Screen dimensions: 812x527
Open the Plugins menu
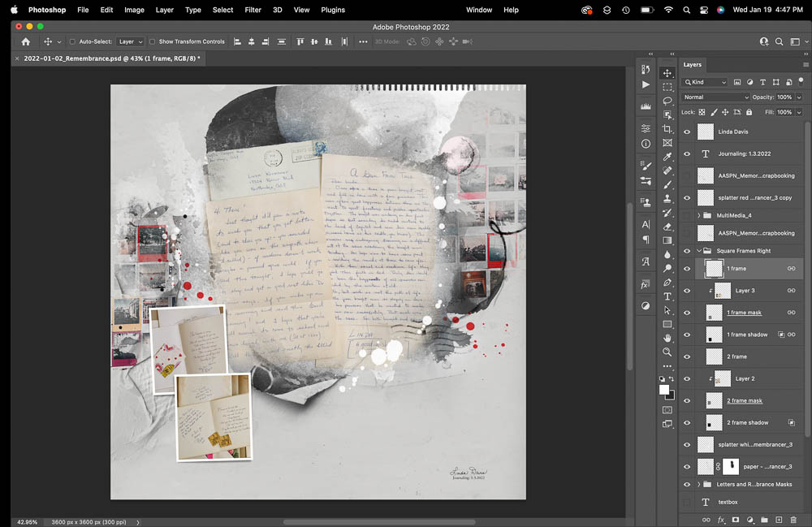(x=333, y=10)
